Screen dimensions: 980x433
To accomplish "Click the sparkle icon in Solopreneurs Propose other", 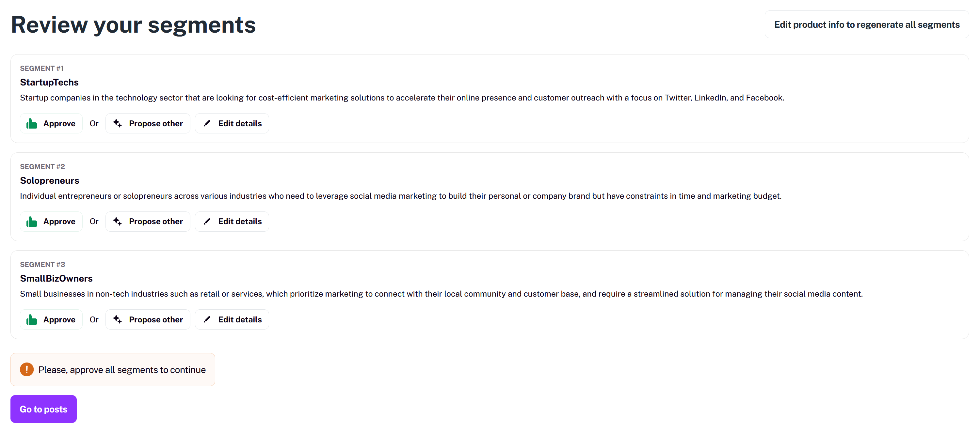I will coord(117,221).
